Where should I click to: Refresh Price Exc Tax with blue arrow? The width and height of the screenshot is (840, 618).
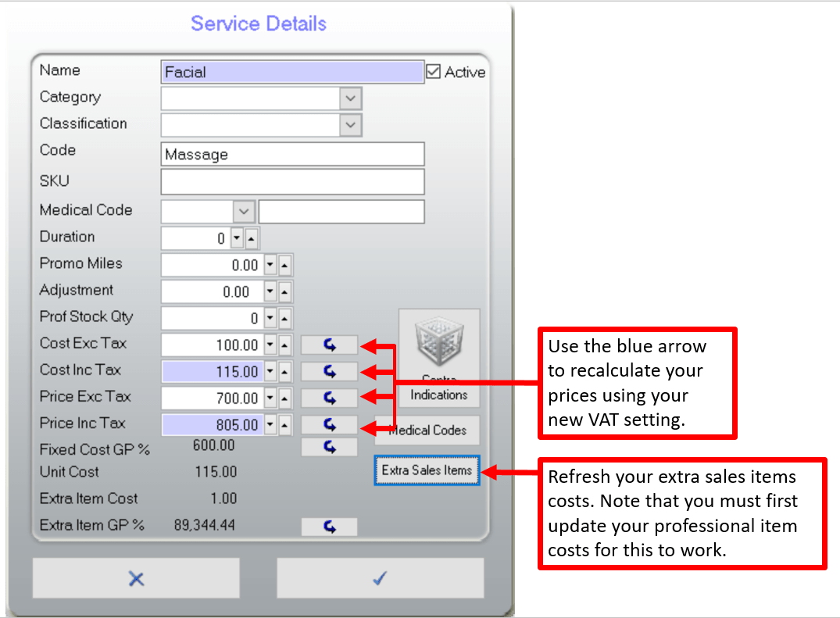329,398
